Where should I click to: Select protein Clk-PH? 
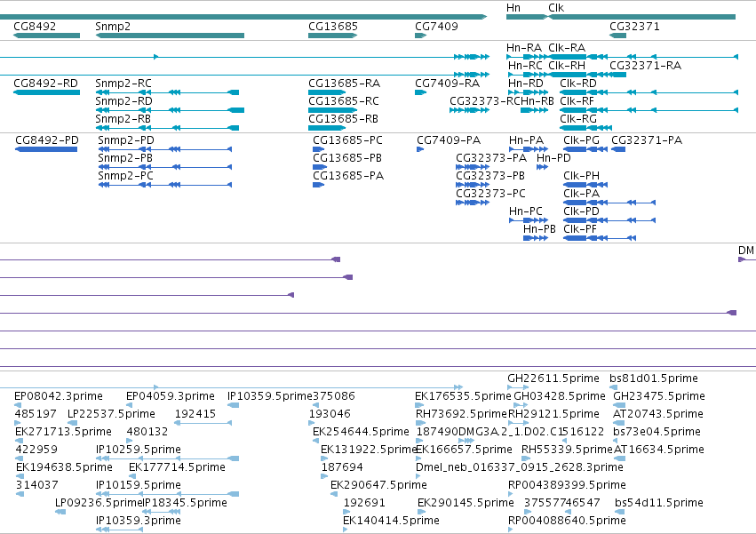(582, 176)
